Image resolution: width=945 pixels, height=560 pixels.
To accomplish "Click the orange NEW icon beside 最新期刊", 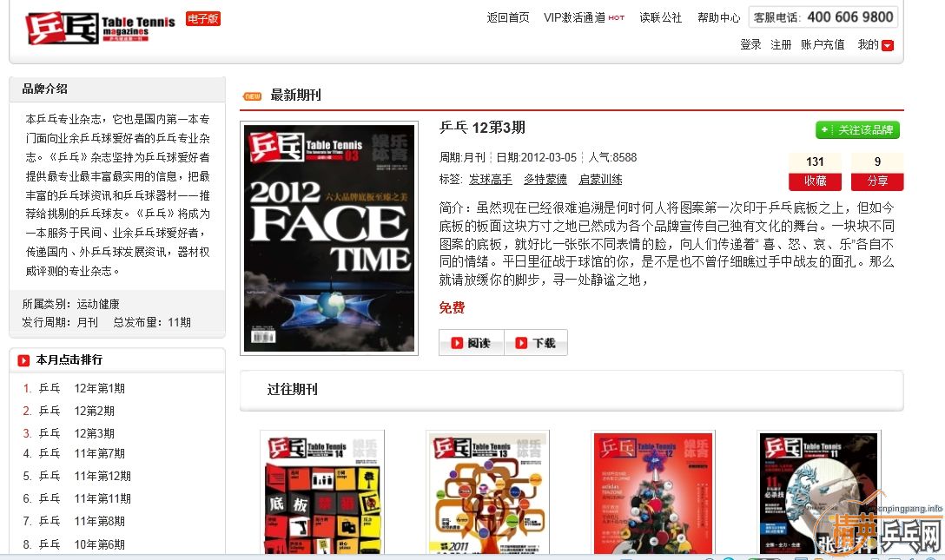I will [x=252, y=96].
